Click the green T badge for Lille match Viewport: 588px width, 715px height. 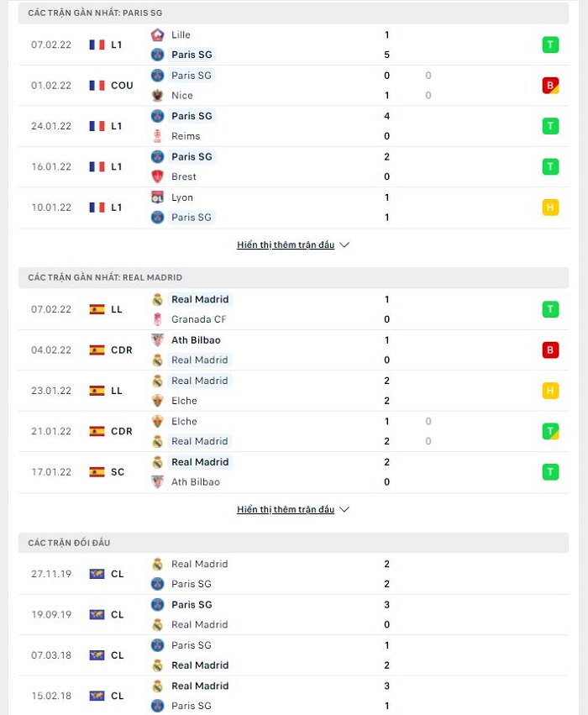[x=550, y=45]
